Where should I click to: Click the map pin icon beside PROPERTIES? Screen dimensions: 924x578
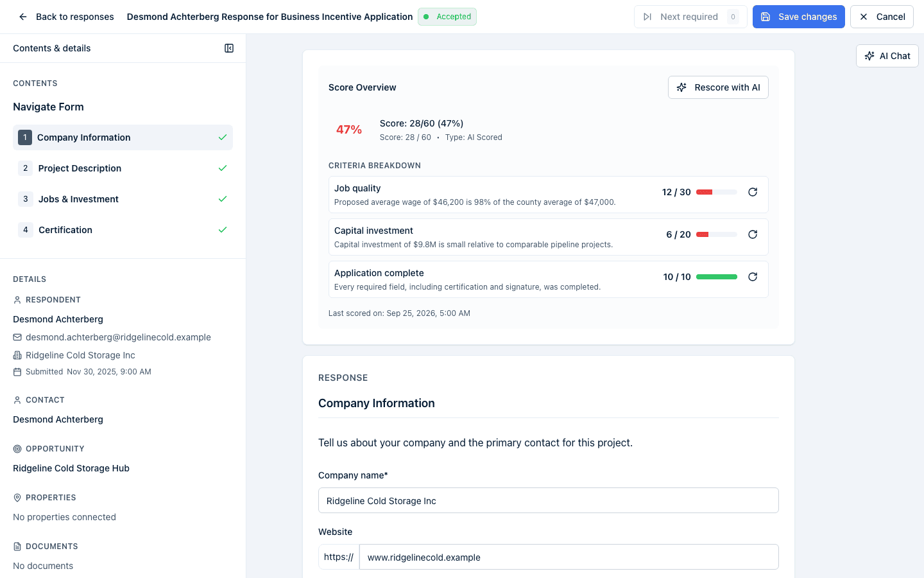coord(17,498)
